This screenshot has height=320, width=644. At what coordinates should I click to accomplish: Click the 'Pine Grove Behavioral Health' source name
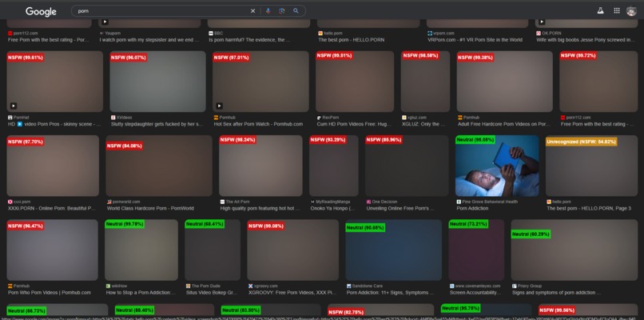490,202
